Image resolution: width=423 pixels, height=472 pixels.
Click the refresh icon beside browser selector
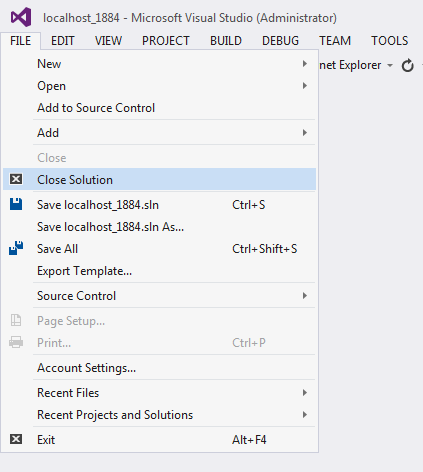(407, 65)
